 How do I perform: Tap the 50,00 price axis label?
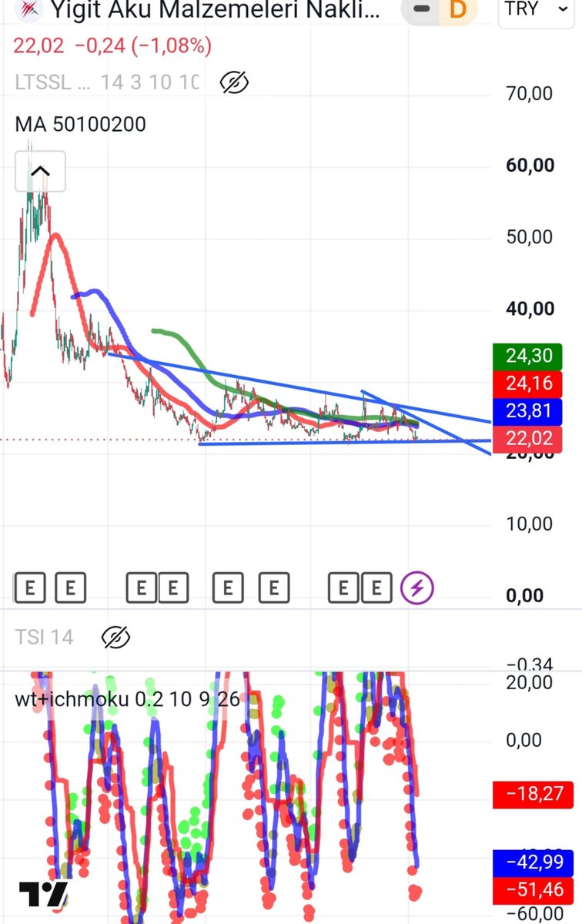[530, 236]
